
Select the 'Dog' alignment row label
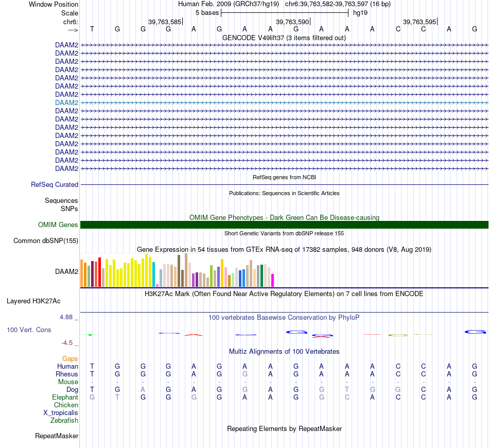[x=72, y=390]
